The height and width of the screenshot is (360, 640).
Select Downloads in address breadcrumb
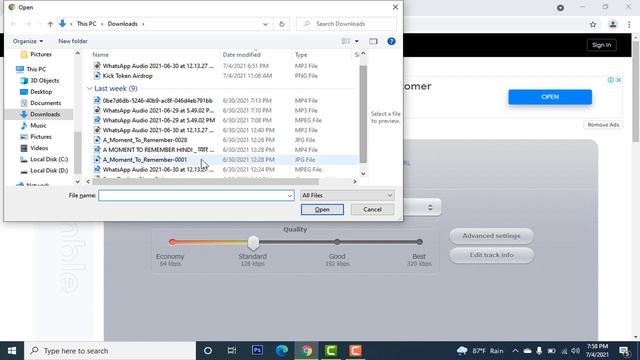(122, 24)
